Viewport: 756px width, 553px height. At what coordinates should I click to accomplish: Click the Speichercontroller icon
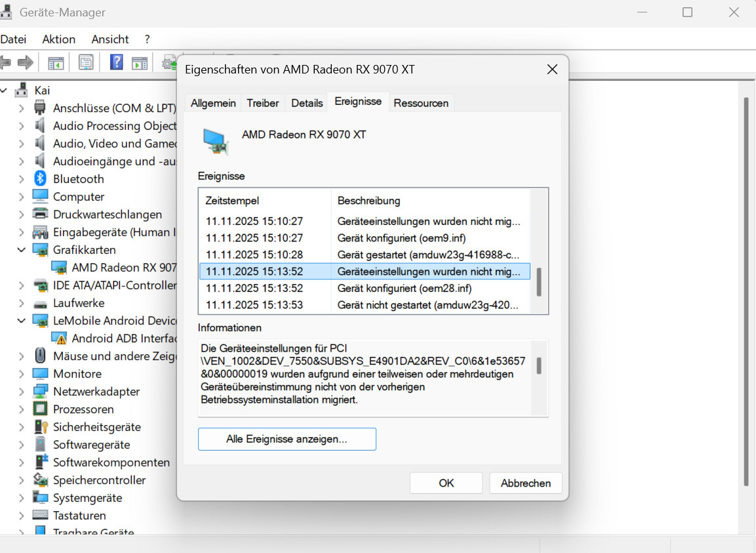(40, 480)
